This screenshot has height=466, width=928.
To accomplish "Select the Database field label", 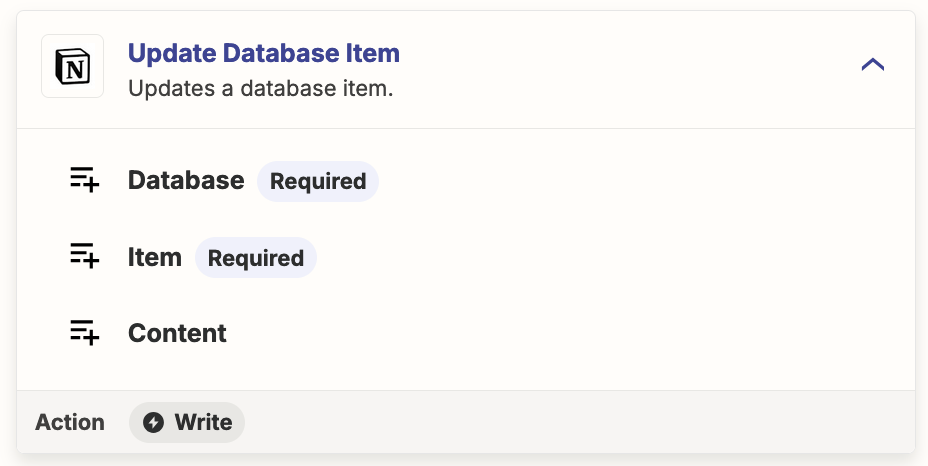I will (186, 181).
